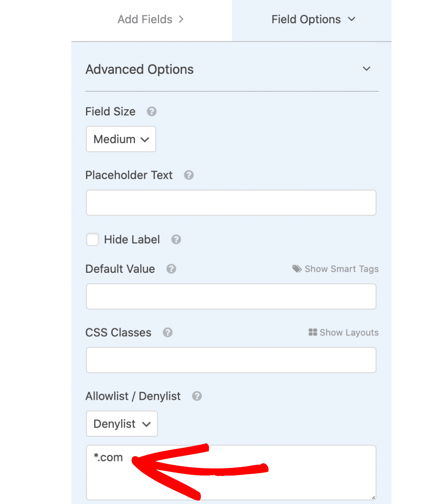447x504 pixels.
Task: Open Allowlist / Denylist help icon
Action: 197,396
